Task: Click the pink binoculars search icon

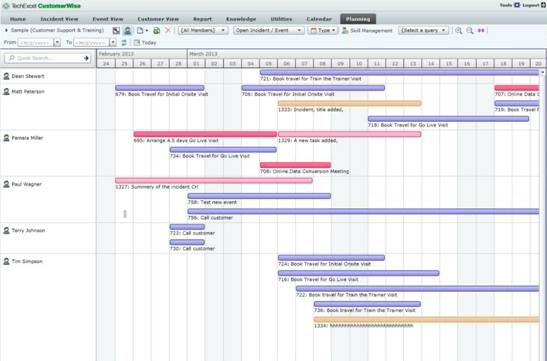Action: [481, 31]
